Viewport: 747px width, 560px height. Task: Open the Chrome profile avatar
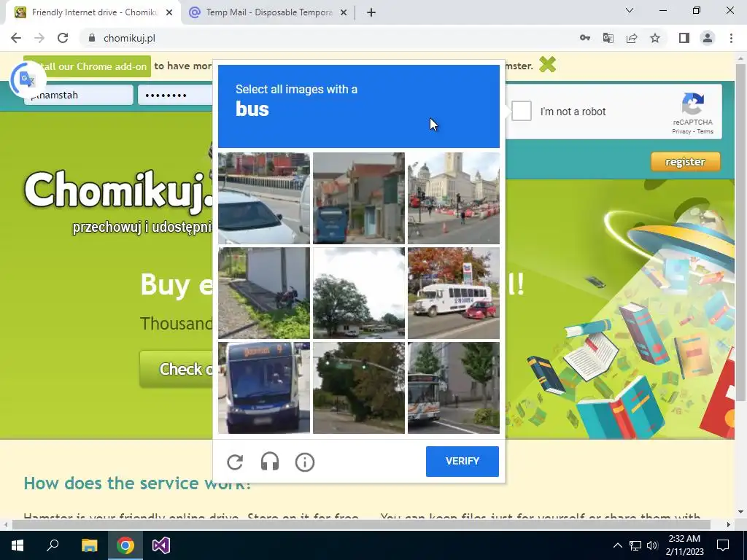point(708,38)
